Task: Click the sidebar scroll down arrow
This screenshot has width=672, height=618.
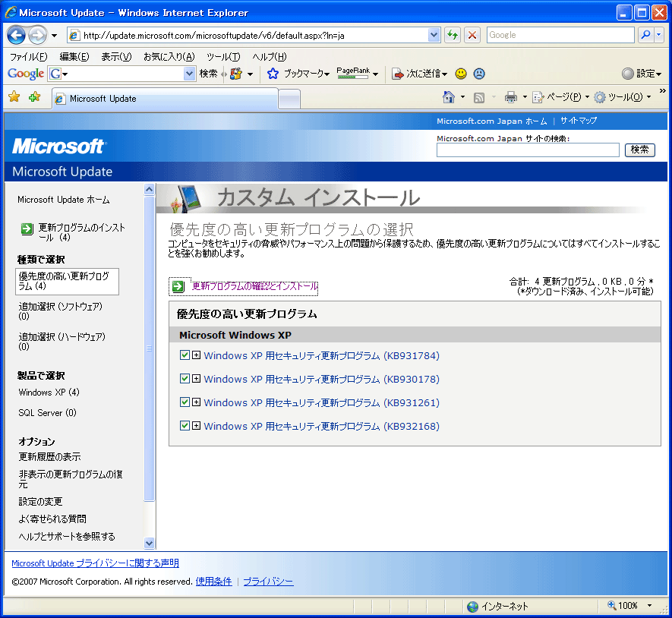Action: (x=149, y=543)
